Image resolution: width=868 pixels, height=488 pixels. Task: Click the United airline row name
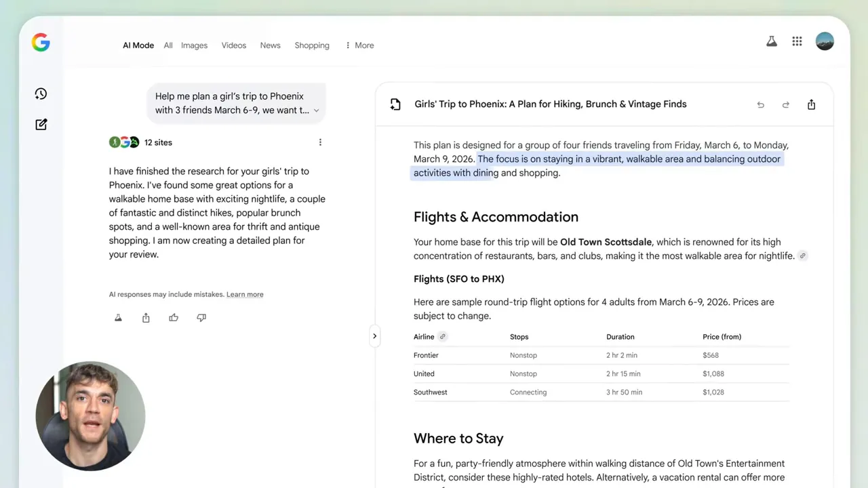click(x=424, y=373)
